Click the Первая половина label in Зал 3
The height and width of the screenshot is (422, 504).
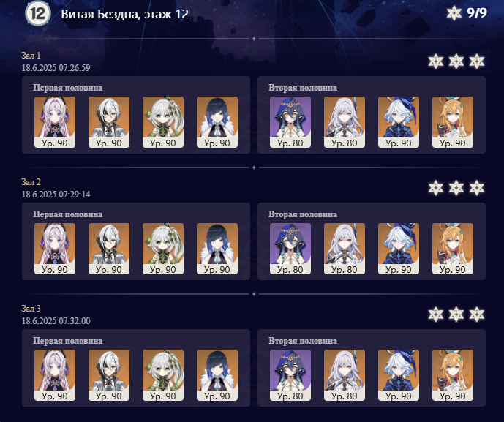[x=68, y=341]
